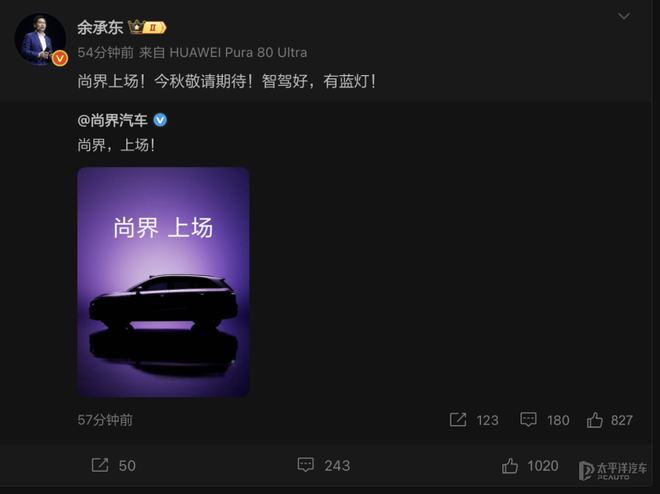660x494 pixels.
Task: Open the purple 尚界 上场 car poster image
Action: 163,282
